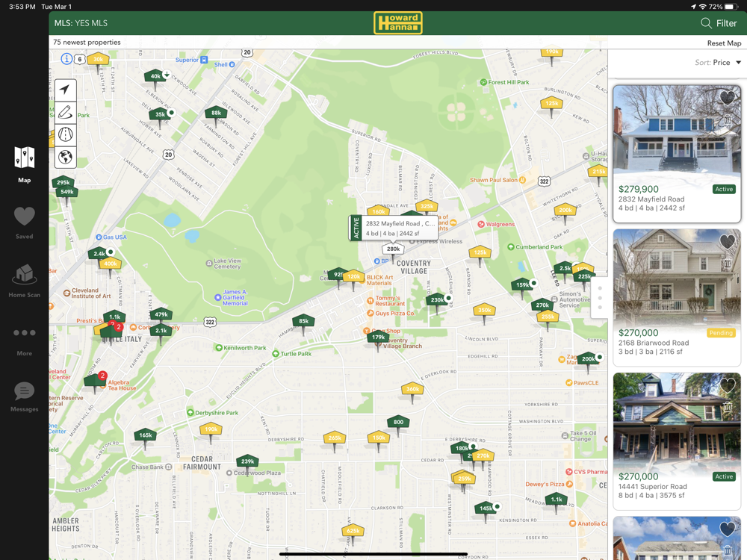
Task: Open 14441 Superior Road photo
Action: (x=677, y=421)
